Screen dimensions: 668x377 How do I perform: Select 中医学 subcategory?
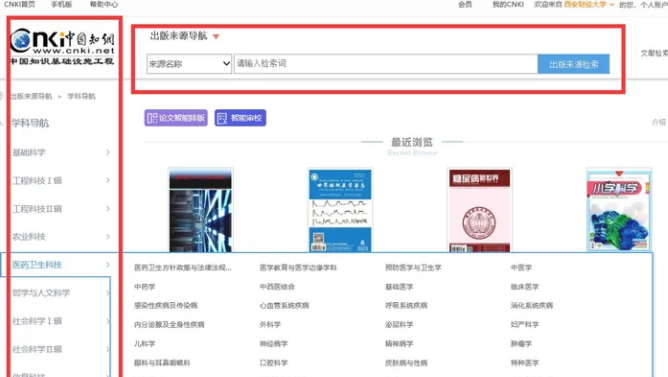[521, 268]
